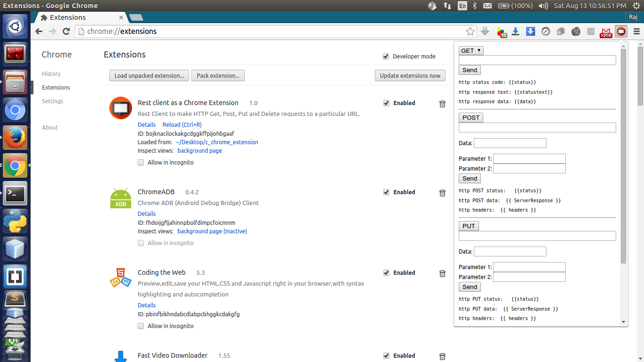This screenshot has height=362, width=644.
Task: Click the POST button in popup
Action: pyautogui.click(x=471, y=118)
